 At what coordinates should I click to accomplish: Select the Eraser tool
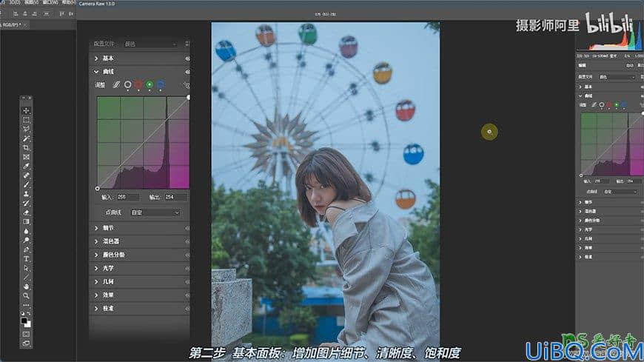tap(27, 212)
